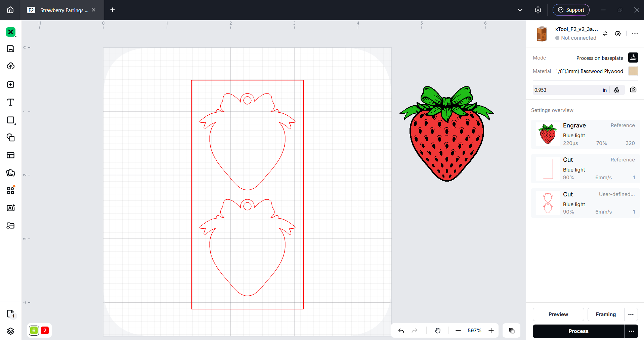Open the application settings gear

[538, 10]
